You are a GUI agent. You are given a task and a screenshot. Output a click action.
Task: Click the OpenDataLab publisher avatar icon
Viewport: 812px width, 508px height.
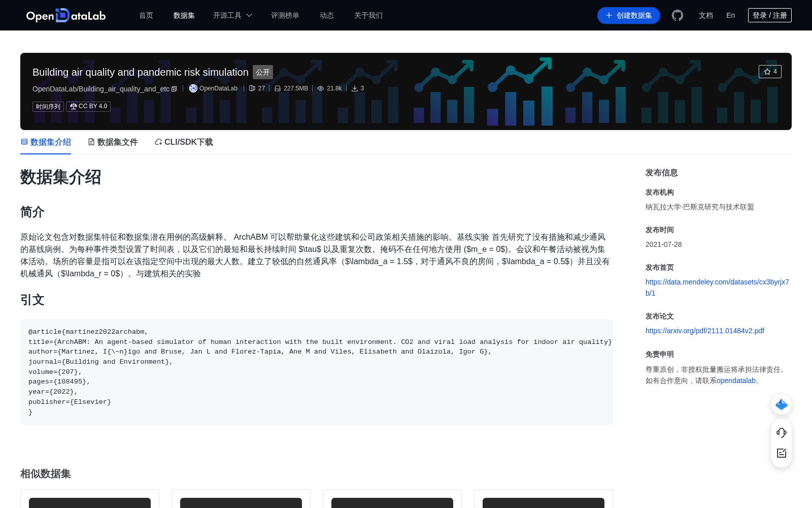click(x=193, y=88)
